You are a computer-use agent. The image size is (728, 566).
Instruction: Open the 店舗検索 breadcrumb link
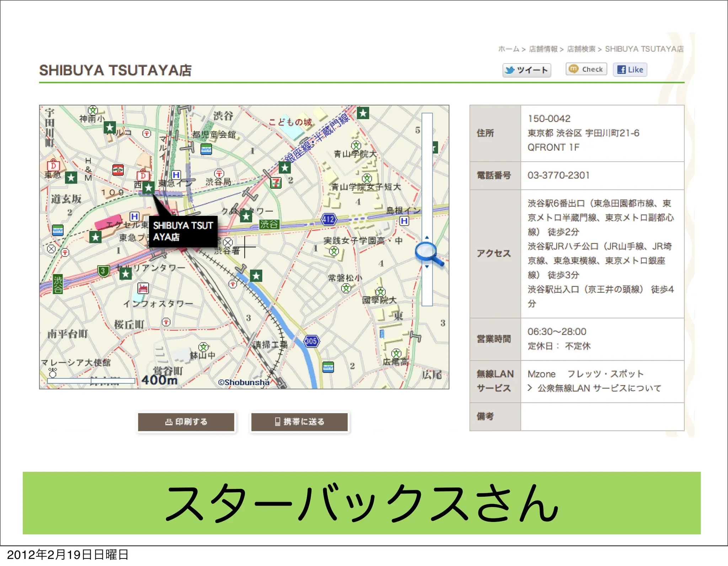(581, 49)
